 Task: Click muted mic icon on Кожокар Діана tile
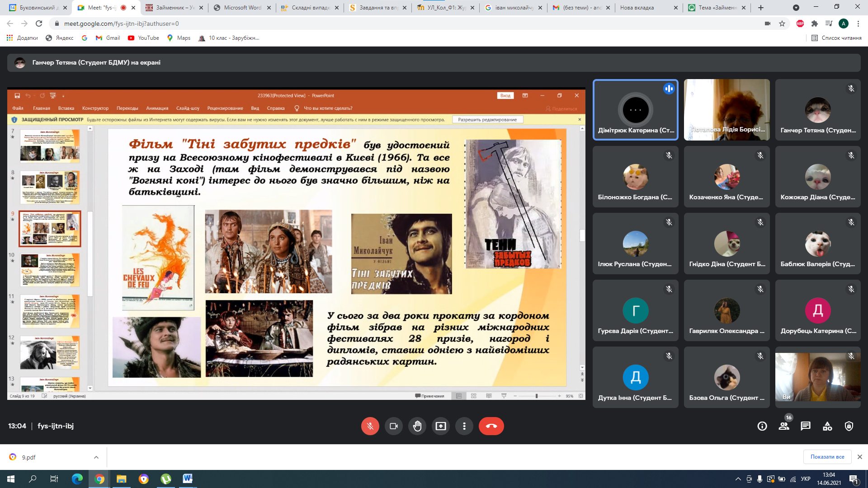pyautogui.click(x=851, y=155)
